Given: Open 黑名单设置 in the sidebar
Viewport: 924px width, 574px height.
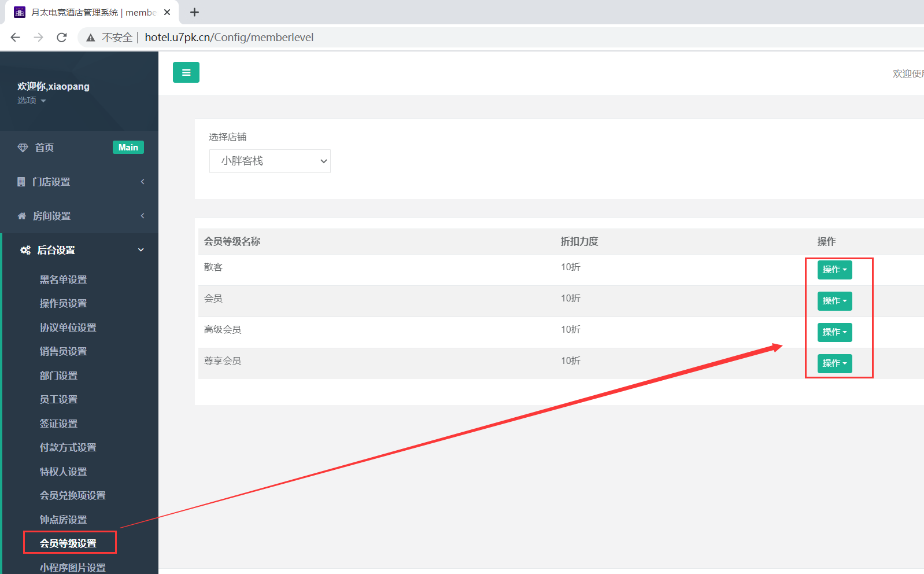Looking at the screenshot, I should click(x=63, y=279).
